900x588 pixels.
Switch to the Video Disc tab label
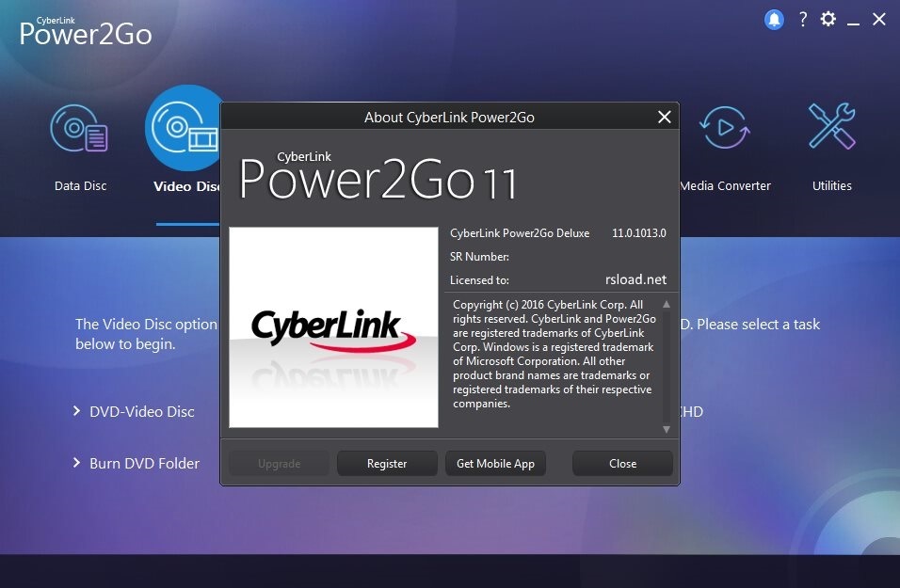186,186
